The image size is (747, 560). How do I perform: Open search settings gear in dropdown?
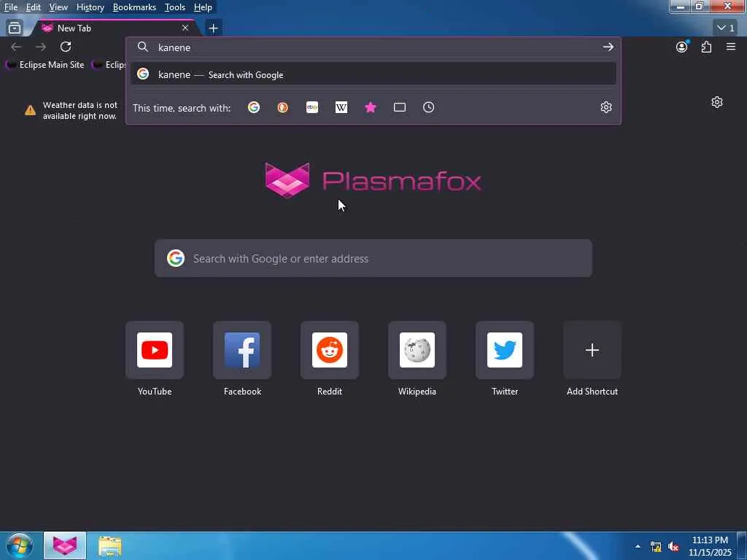[x=606, y=107]
